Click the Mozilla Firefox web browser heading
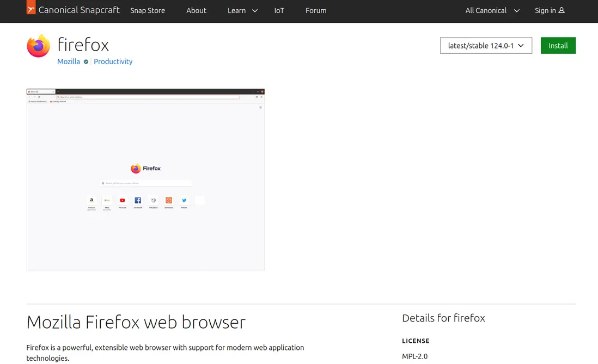The width and height of the screenshot is (598, 364). [x=136, y=322]
